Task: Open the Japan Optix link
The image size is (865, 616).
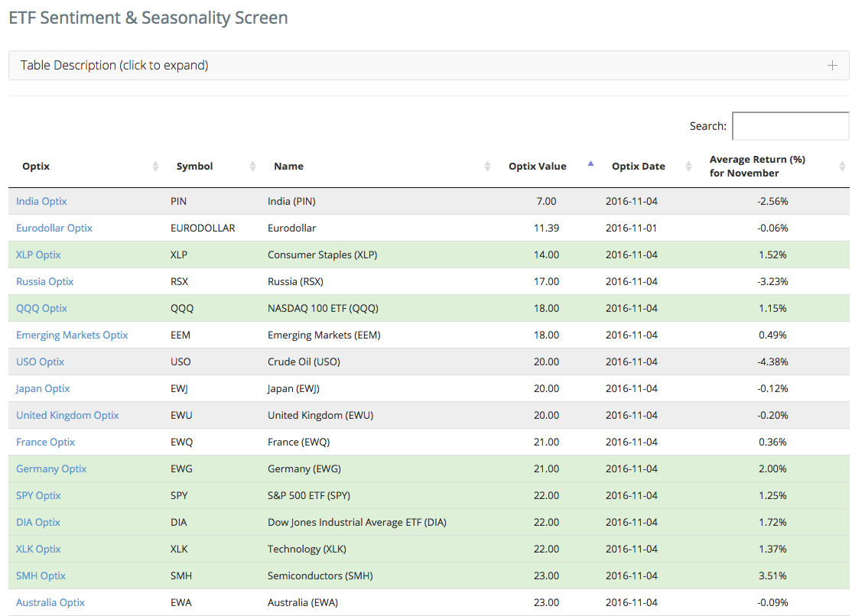Action: 43,388
